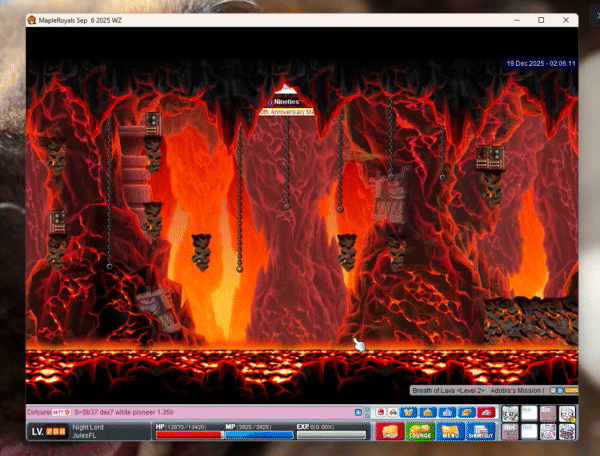Screen dimensions: 600x456
Task: Click the blue shortcut icon left of the red one
Action: point(466,412)
